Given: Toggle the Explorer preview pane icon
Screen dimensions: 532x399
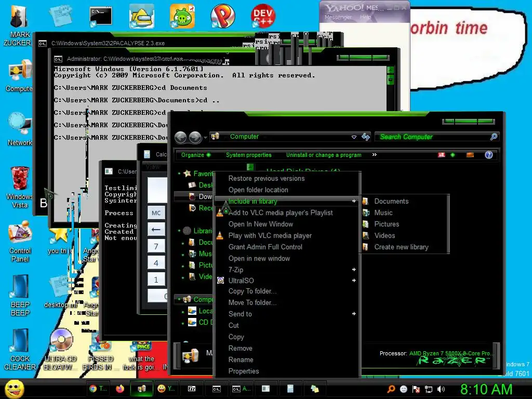Looking at the screenshot, I should [x=470, y=155].
